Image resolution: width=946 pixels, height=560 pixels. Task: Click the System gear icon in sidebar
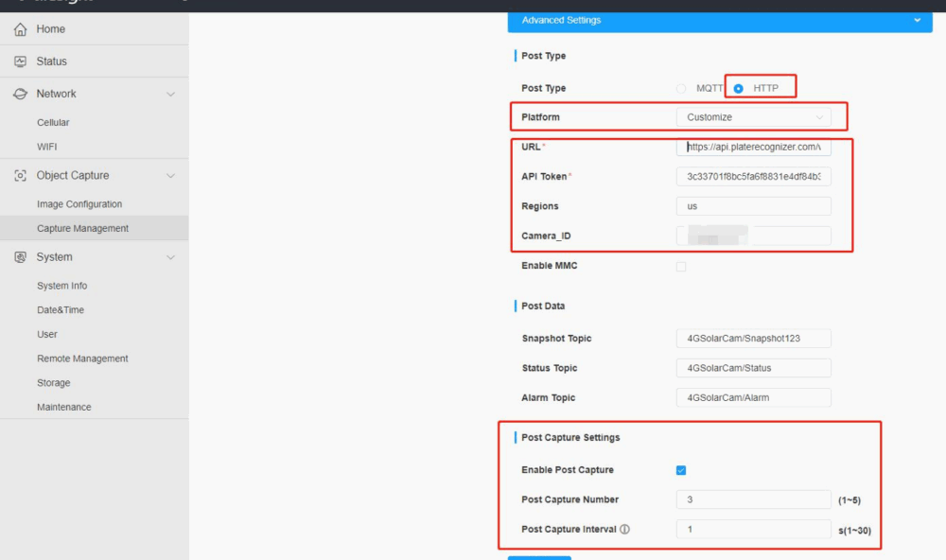pyautogui.click(x=20, y=257)
